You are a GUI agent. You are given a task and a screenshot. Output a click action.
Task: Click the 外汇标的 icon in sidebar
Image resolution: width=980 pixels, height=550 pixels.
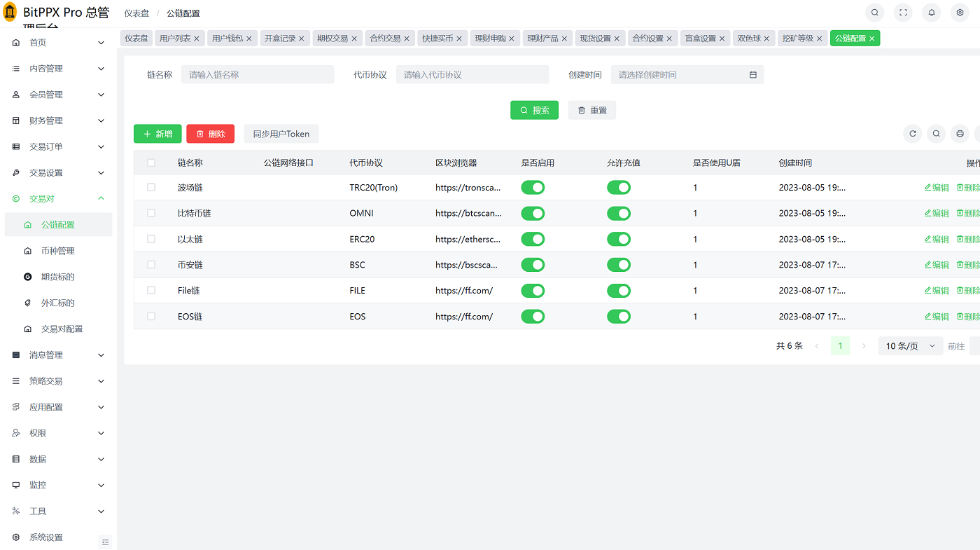click(28, 303)
